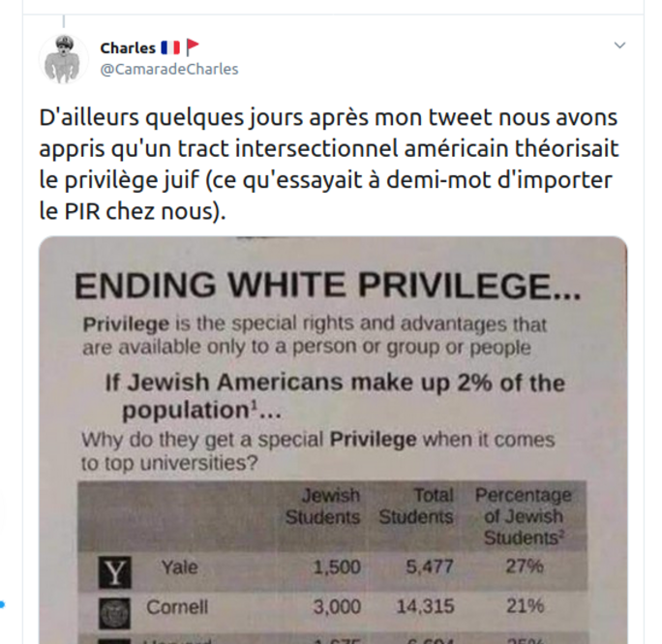This screenshot has width=662, height=644.
Task: Click the 14,315 total in Cornell row
Action: (x=425, y=607)
